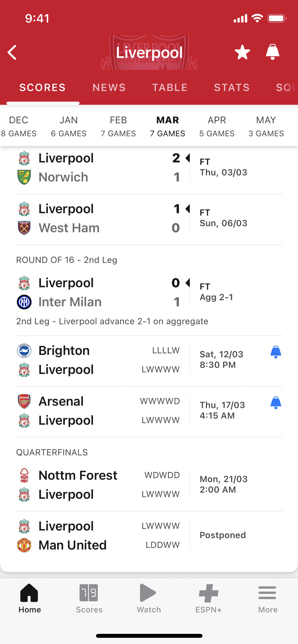The width and height of the screenshot is (298, 644).
Task: Toggle alert bell for Brighton vs Liverpool
Action: 276,352
